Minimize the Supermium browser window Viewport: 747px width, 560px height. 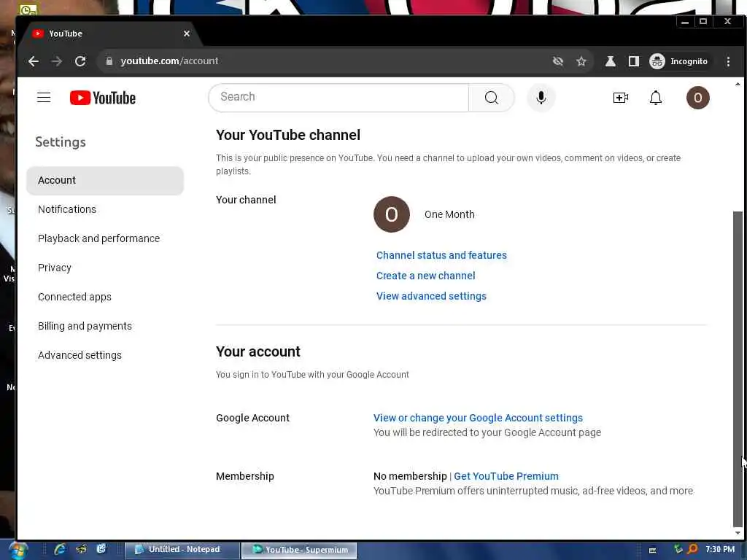coord(684,21)
